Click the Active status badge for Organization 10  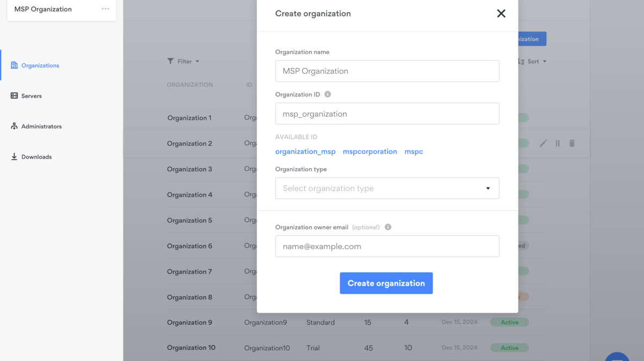(509, 348)
